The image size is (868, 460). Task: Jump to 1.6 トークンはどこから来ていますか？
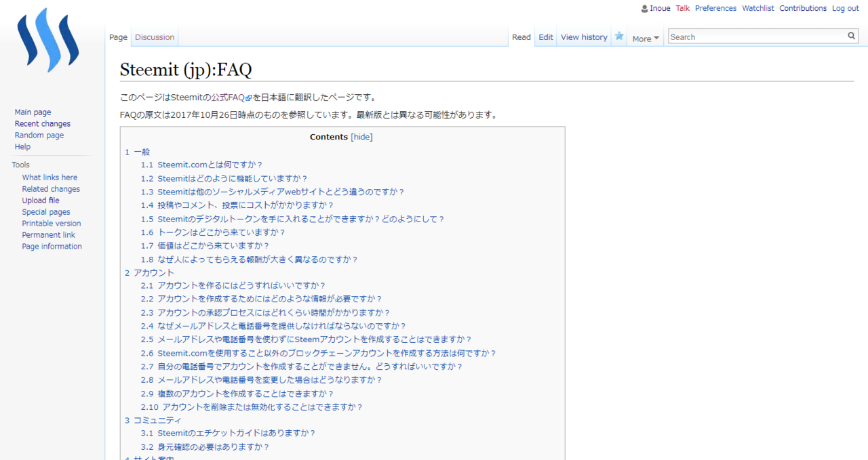click(x=213, y=232)
